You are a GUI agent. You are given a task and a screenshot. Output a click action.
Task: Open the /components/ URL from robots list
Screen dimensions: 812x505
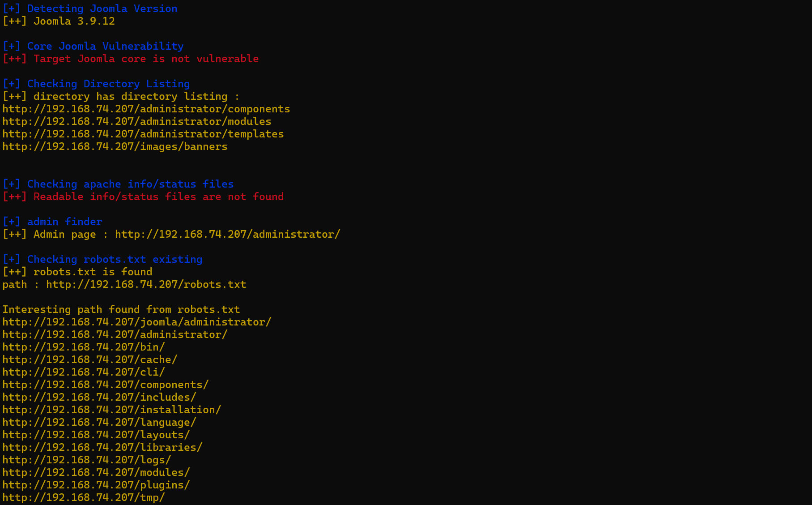pos(106,385)
